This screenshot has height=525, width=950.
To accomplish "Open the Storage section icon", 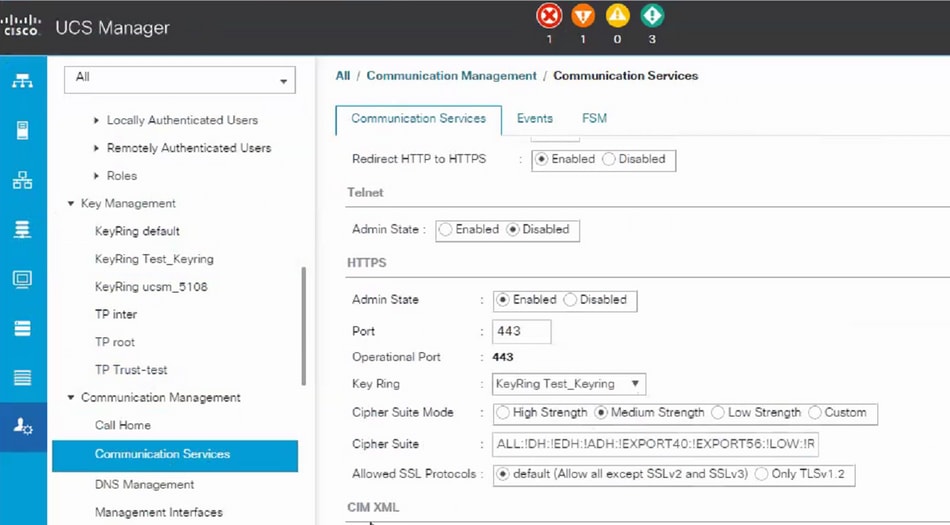I will [x=22, y=328].
